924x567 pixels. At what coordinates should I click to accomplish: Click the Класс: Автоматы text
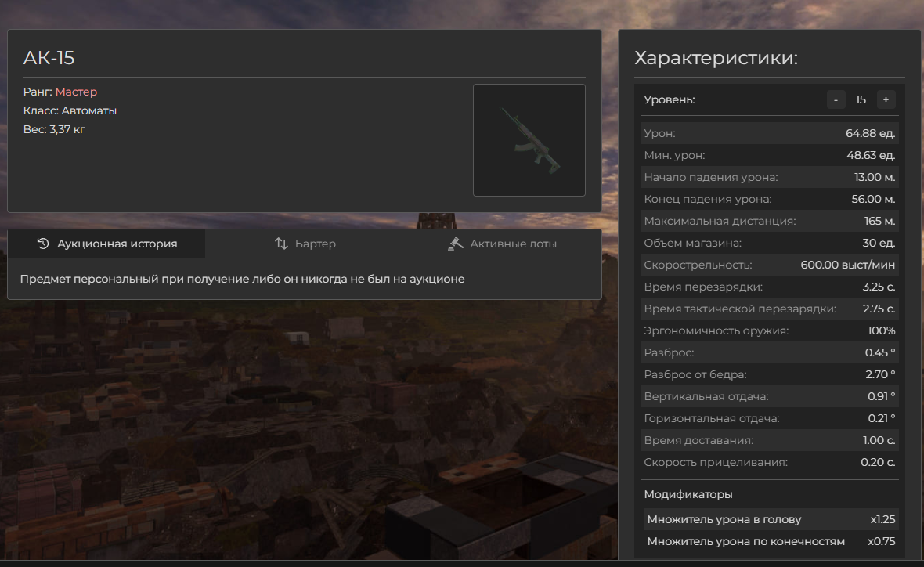point(70,110)
